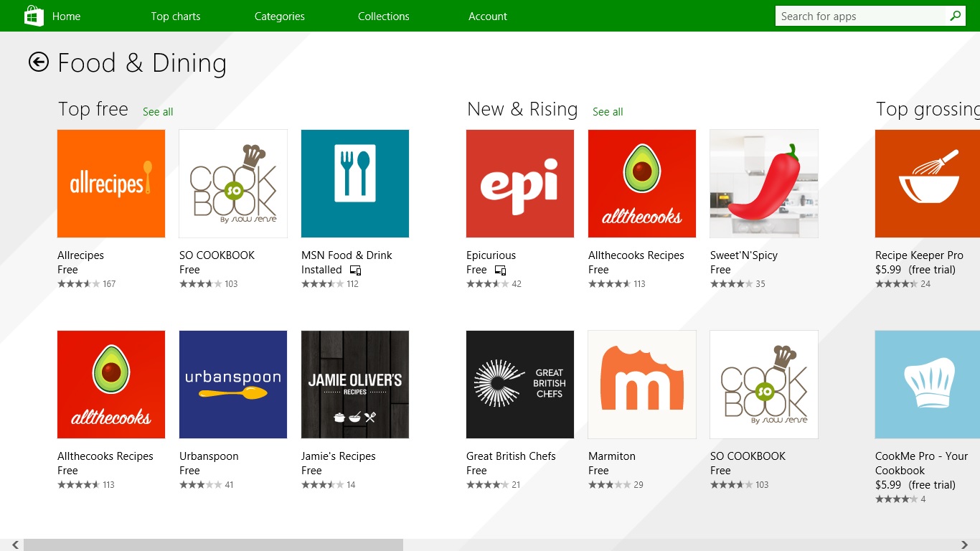Open the Marmiton app tile
The height and width of the screenshot is (551, 980).
point(642,385)
